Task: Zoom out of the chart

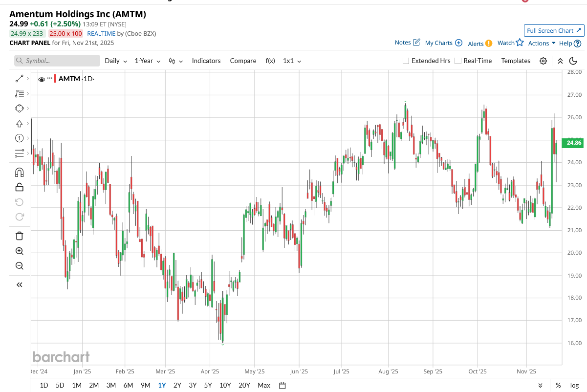Action: (19, 266)
